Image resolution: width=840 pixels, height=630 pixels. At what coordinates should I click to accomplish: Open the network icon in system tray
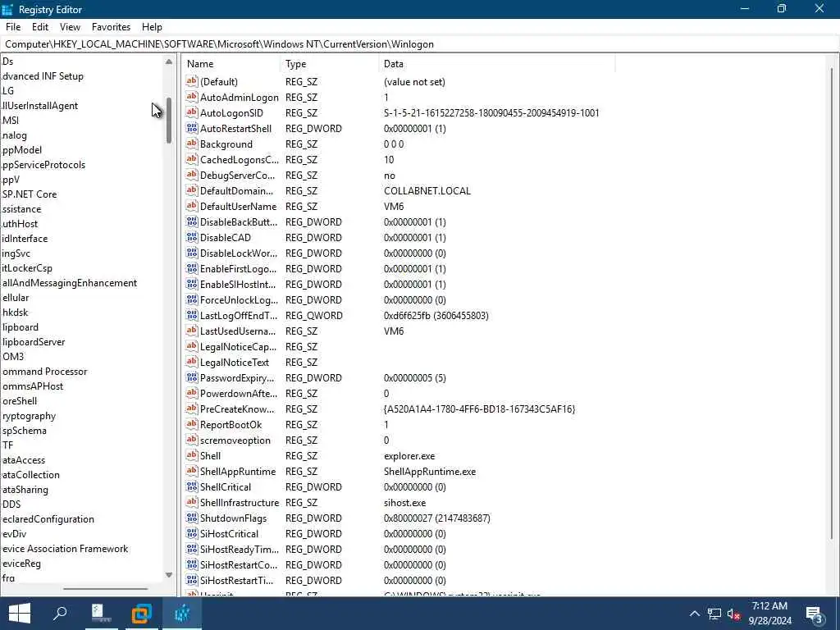coord(714,614)
